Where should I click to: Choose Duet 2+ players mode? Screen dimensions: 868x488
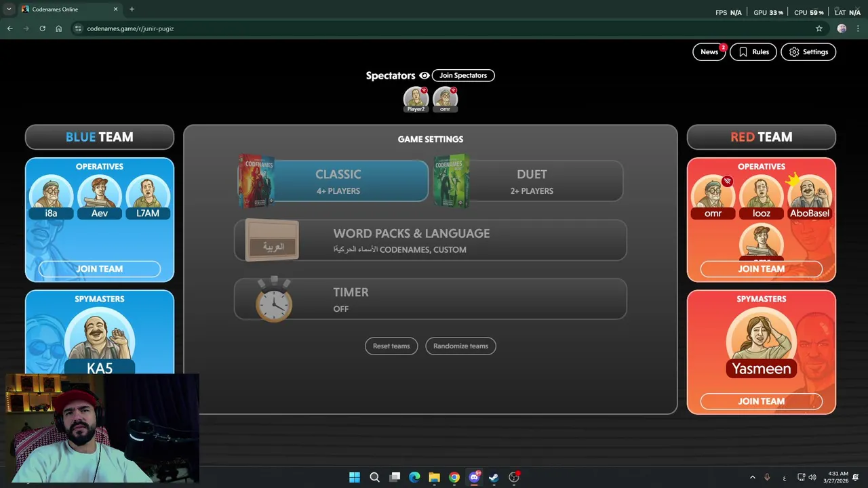[x=528, y=181]
